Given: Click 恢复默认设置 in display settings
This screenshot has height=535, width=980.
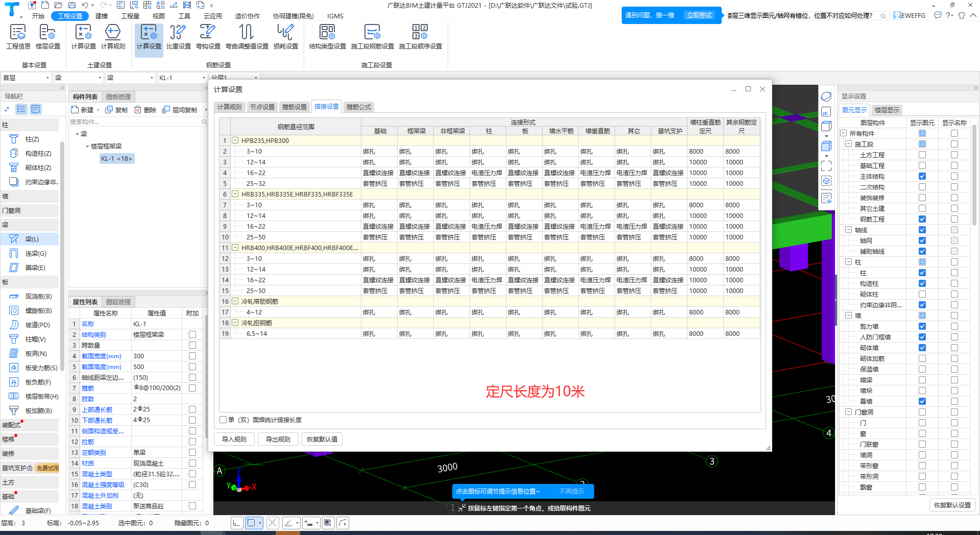Looking at the screenshot, I should (952, 505).
